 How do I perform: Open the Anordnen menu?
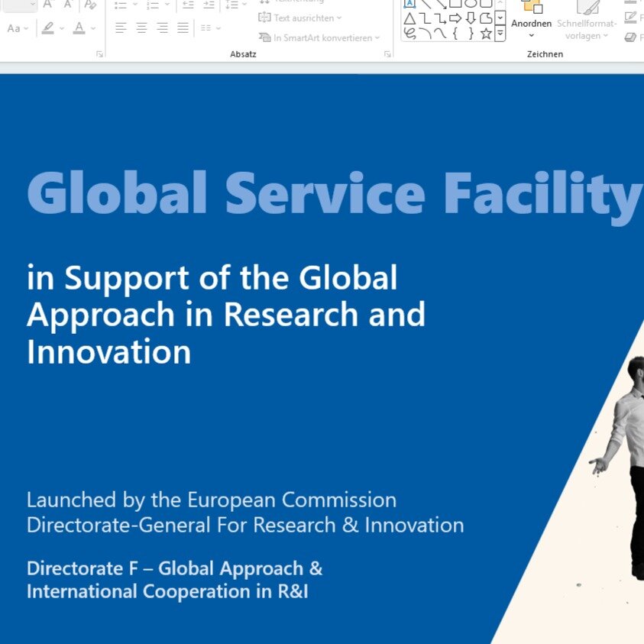[531, 23]
